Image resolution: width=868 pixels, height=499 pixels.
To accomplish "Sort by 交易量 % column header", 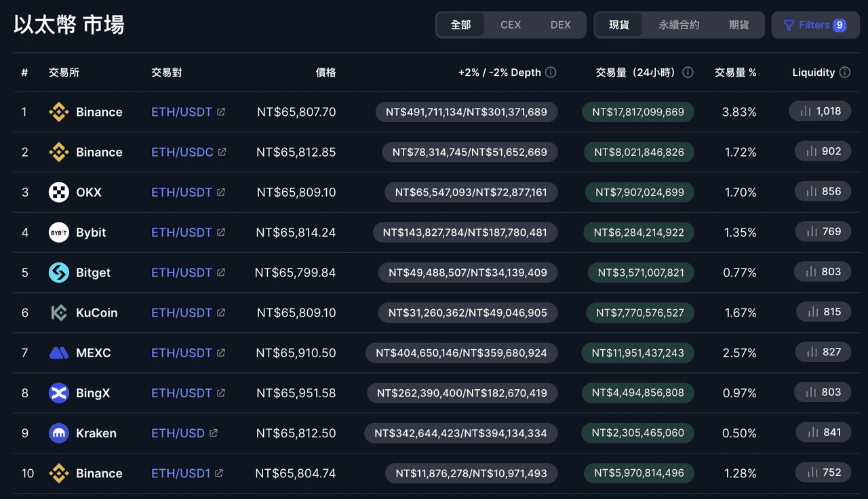I will [x=735, y=73].
